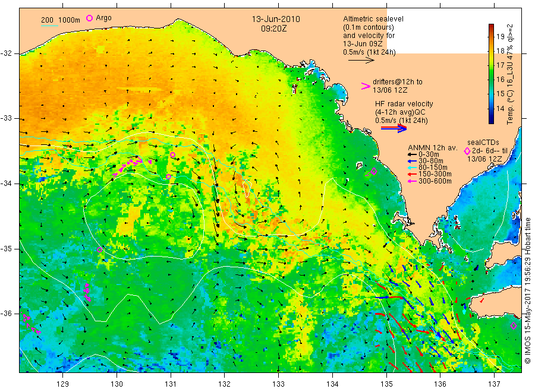Click the 'drifters@12h to' label

click(x=398, y=82)
